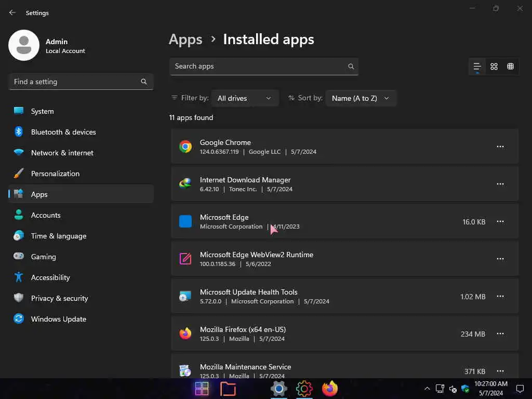Screen dimensions: 532x399
Task: Open more options for Google Chrome
Action: click(x=500, y=147)
